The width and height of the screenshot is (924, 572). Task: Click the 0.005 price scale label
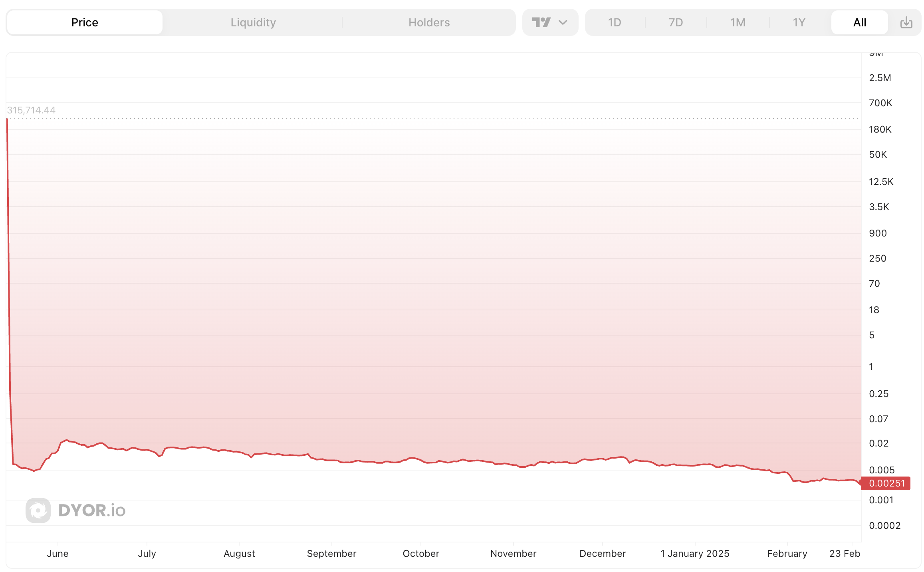pos(882,470)
